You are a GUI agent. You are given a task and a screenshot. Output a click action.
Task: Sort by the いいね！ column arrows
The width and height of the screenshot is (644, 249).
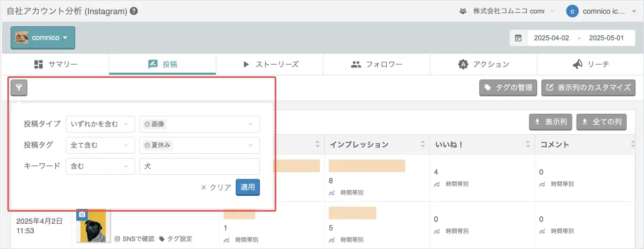528,145
